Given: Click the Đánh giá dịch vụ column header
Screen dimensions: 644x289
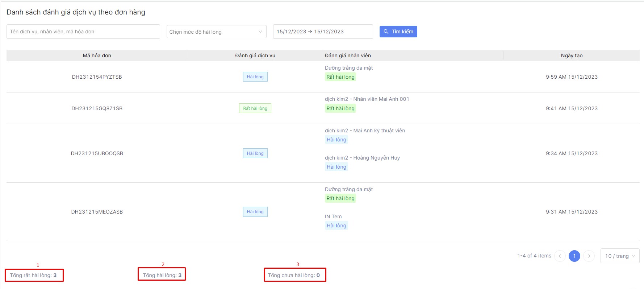Looking at the screenshot, I should [255, 55].
